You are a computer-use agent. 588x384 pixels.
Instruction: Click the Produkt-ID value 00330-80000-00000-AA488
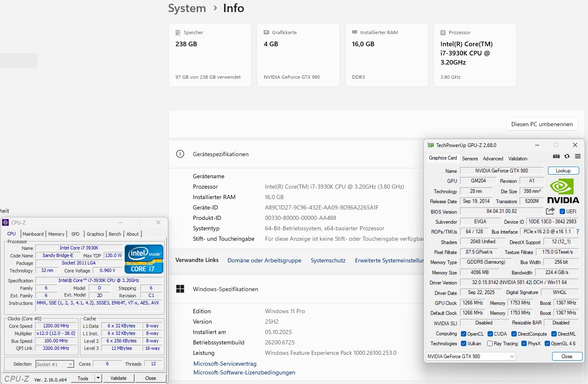pyautogui.click(x=300, y=218)
